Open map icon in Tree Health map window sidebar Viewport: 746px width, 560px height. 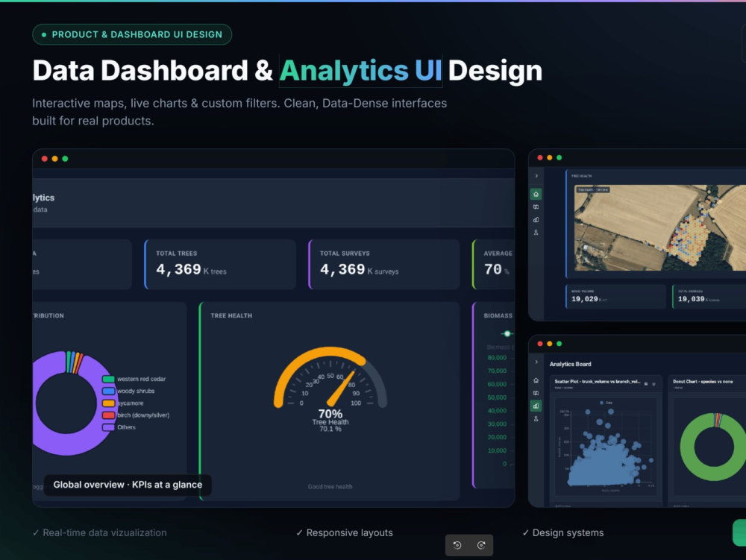tap(536, 207)
